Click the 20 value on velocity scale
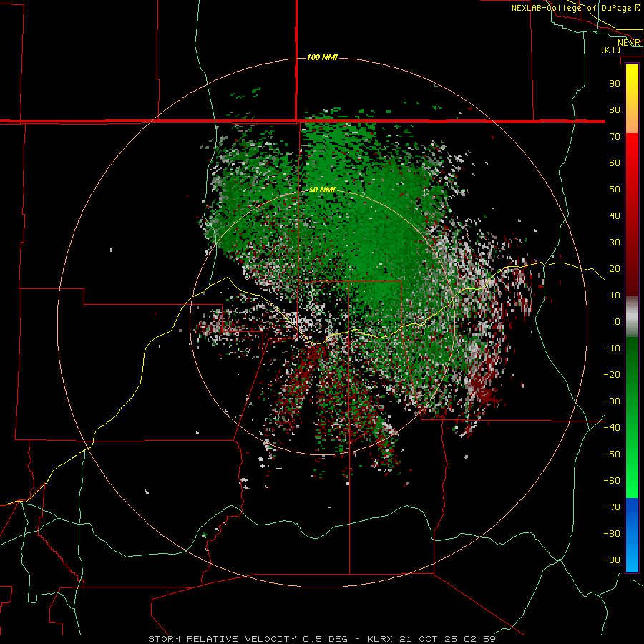The width and height of the screenshot is (644, 644). click(615, 268)
